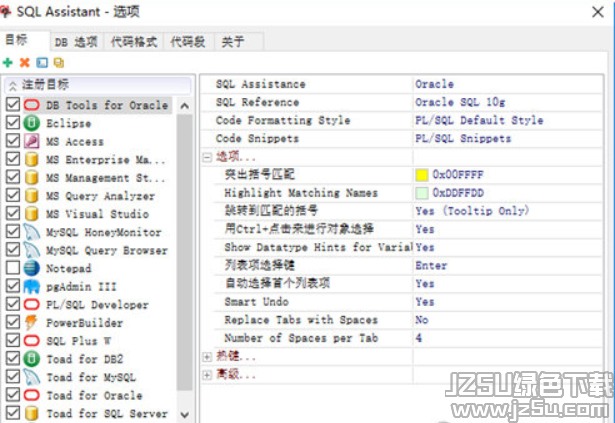Screen dimensions: 615x423
Task: Click the Toad for Oracle red icon
Action: 32,395
